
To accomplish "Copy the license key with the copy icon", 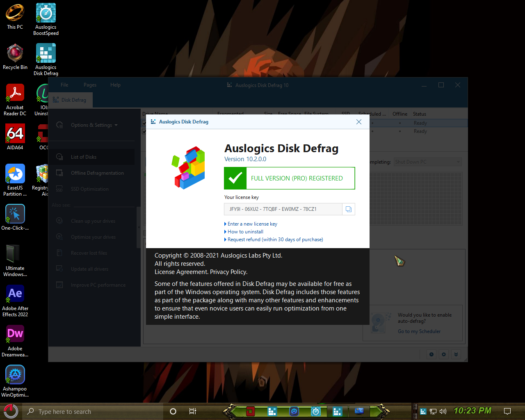I will 348,209.
